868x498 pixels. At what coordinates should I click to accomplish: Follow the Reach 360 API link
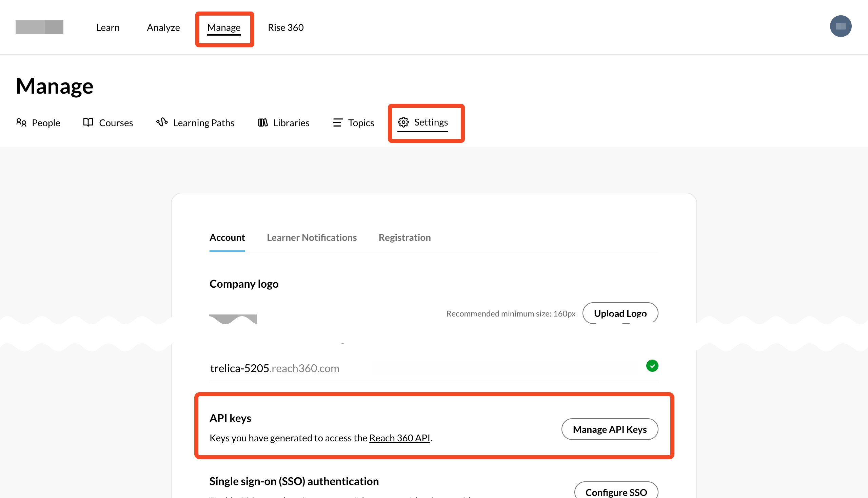[x=400, y=438]
